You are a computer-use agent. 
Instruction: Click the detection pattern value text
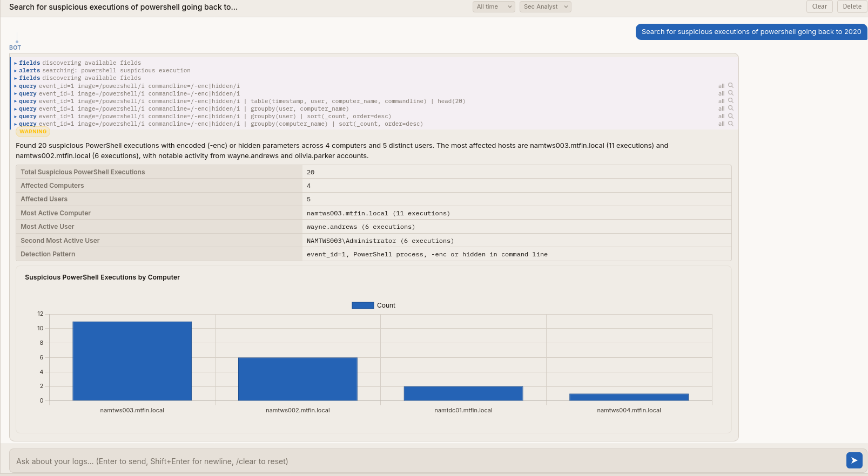point(427,254)
